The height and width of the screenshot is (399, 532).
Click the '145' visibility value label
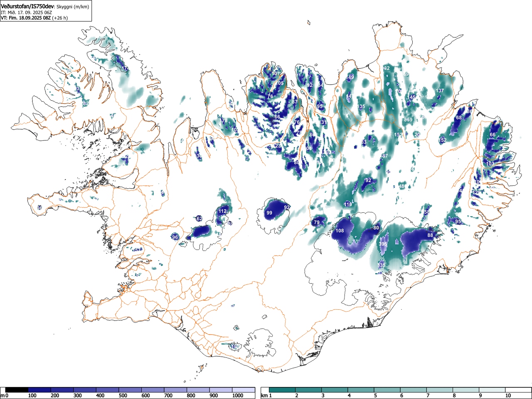[411, 97]
